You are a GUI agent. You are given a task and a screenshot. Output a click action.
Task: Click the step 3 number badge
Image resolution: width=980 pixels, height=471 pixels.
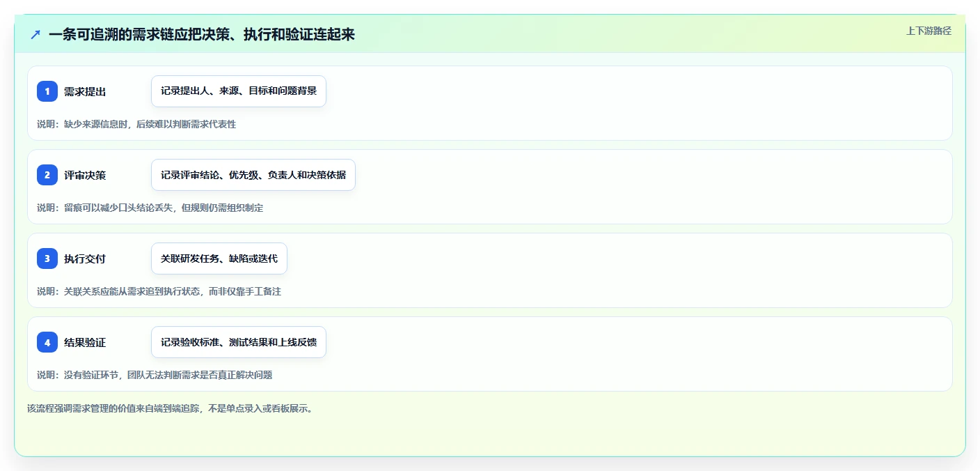click(x=47, y=258)
